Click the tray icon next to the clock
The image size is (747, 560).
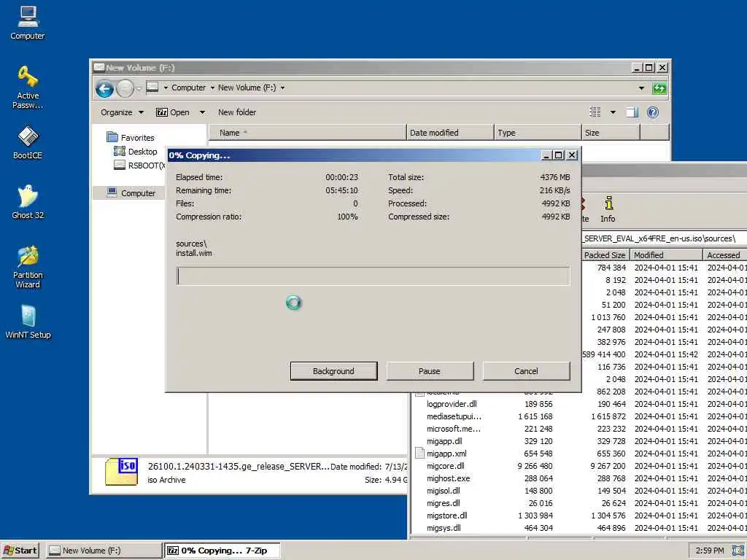pyautogui.click(x=738, y=551)
